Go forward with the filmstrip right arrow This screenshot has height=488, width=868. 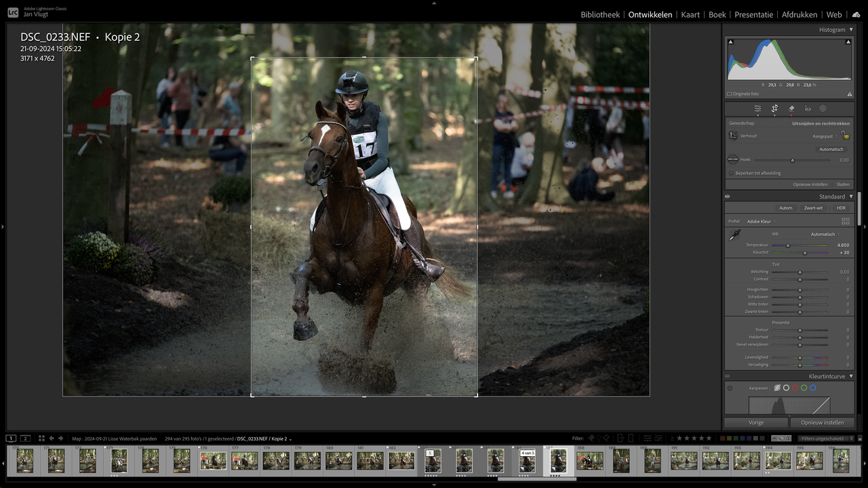[x=61, y=439]
